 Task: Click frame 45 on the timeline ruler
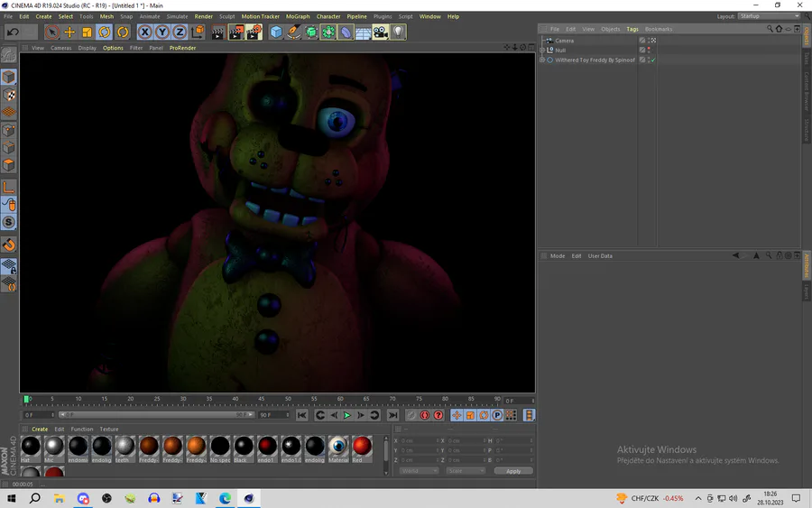click(262, 401)
